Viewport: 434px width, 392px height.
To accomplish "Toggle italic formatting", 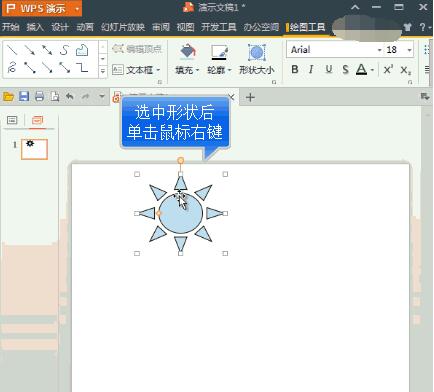I will [x=311, y=69].
